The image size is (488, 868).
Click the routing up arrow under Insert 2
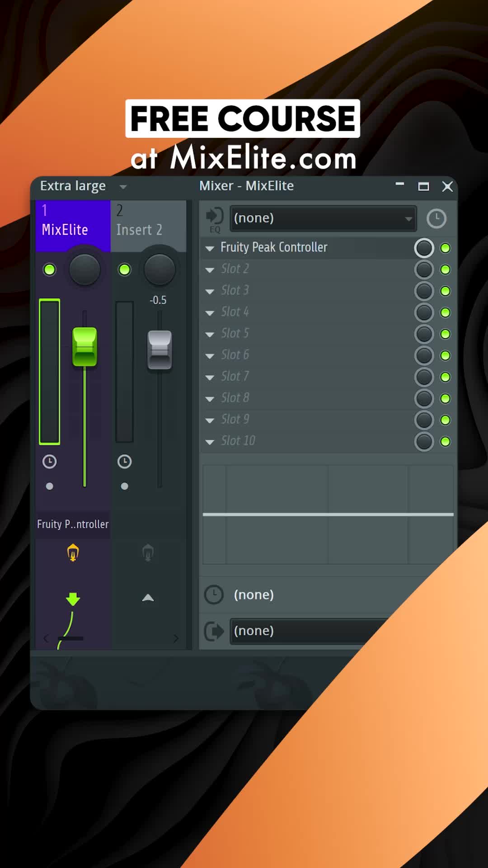(148, 598)
